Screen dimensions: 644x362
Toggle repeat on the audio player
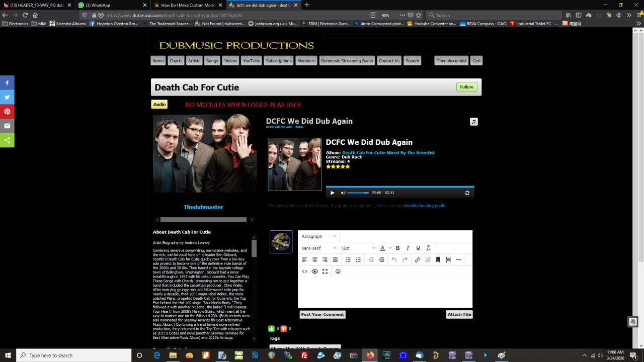click(x=467, y=193)
